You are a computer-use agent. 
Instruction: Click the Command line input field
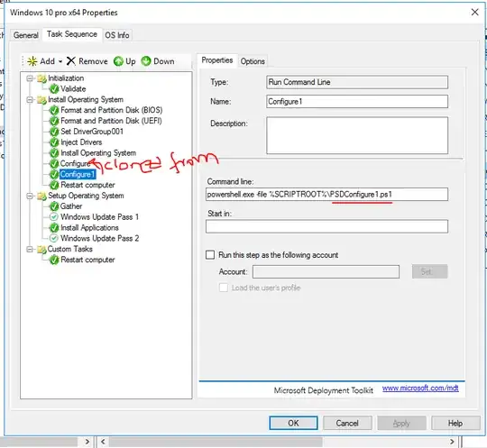tap(326, 195)
